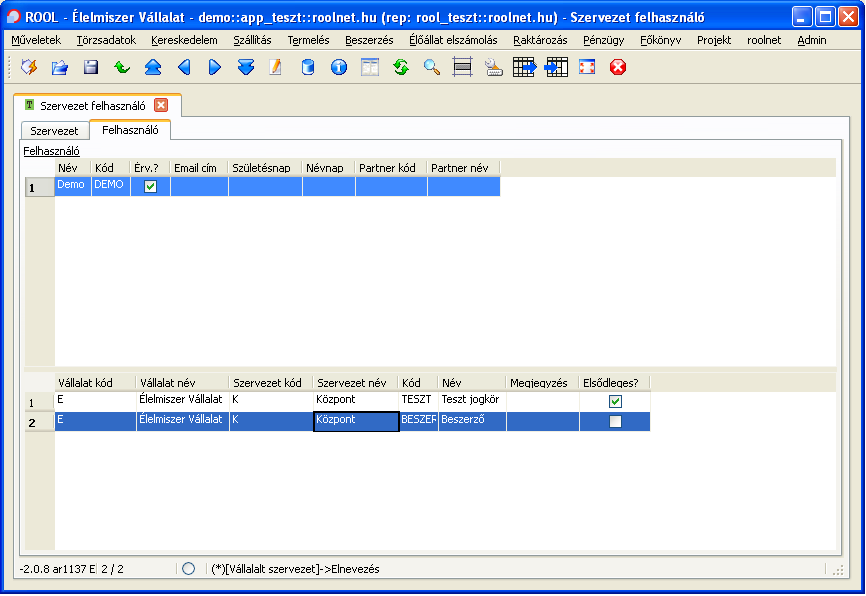Image resolution: width=866 pixels, height=596 pixels.
Task: Click the pencil edit note icon
Action: click(x=277, y=67)
